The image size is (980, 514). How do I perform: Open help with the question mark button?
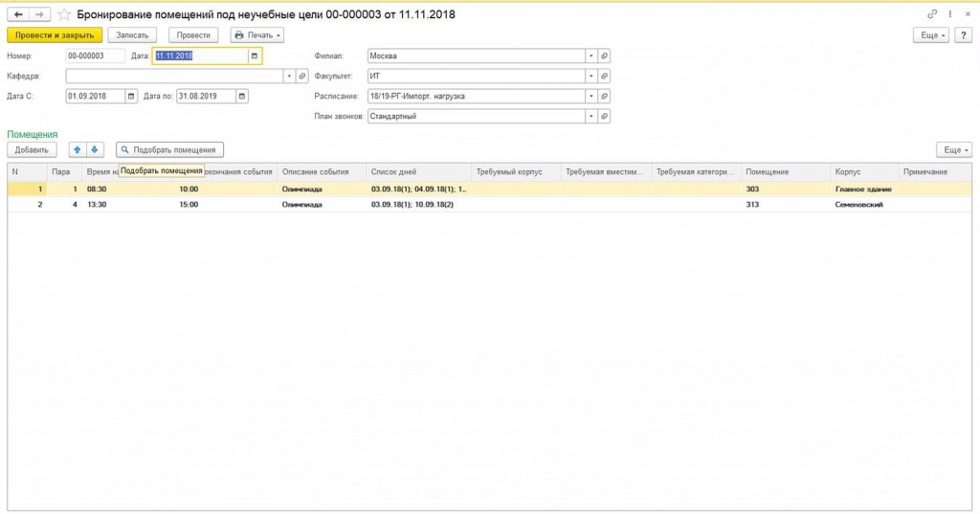pos(964,34)
